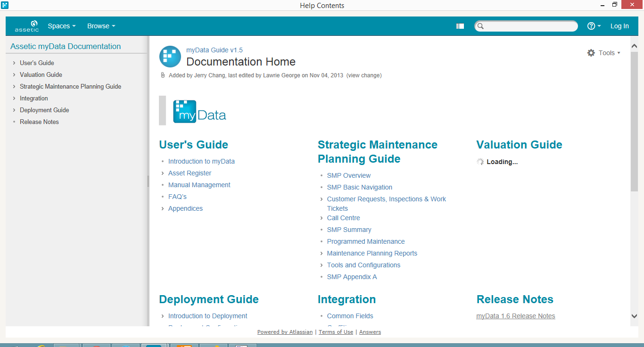Click User's Guide heading link
The image size is (644, 347).
[194, 145]
